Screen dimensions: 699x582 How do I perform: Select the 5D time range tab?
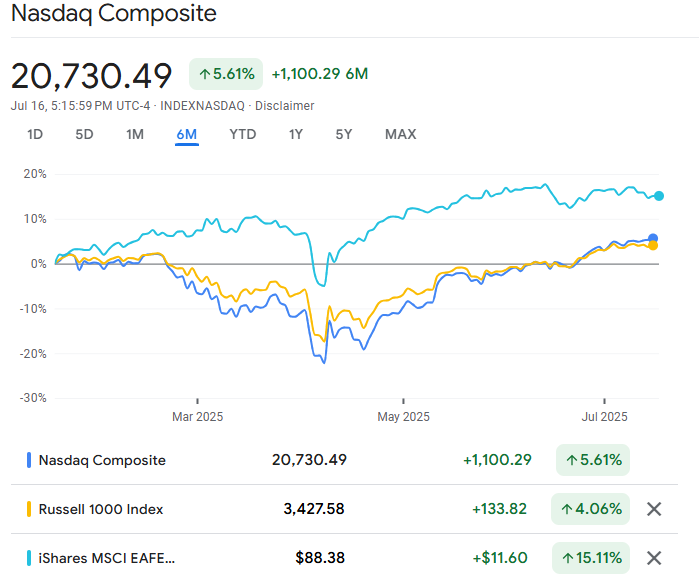click(x=84, y=134)
